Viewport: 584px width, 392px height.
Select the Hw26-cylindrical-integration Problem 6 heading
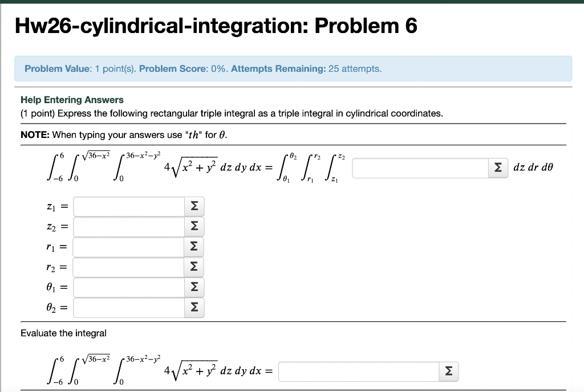(x=216, y=26)
